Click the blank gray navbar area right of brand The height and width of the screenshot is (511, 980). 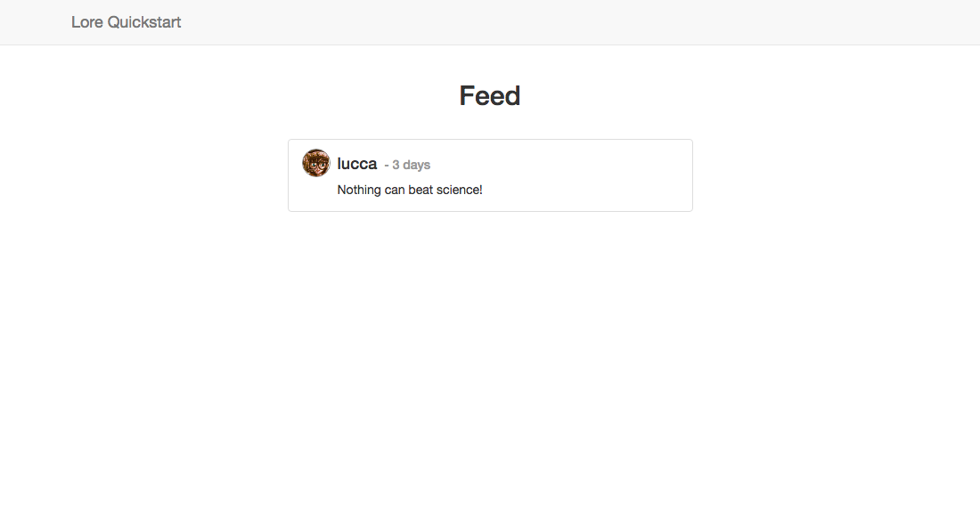coord(562,22)
